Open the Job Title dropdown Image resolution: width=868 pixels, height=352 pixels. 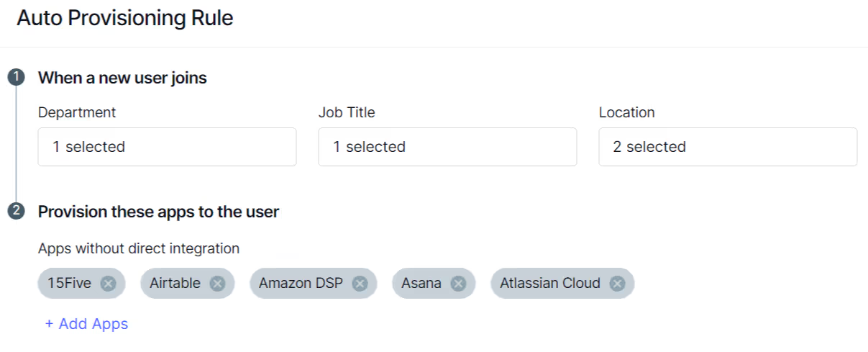click(x=447, y=147)
